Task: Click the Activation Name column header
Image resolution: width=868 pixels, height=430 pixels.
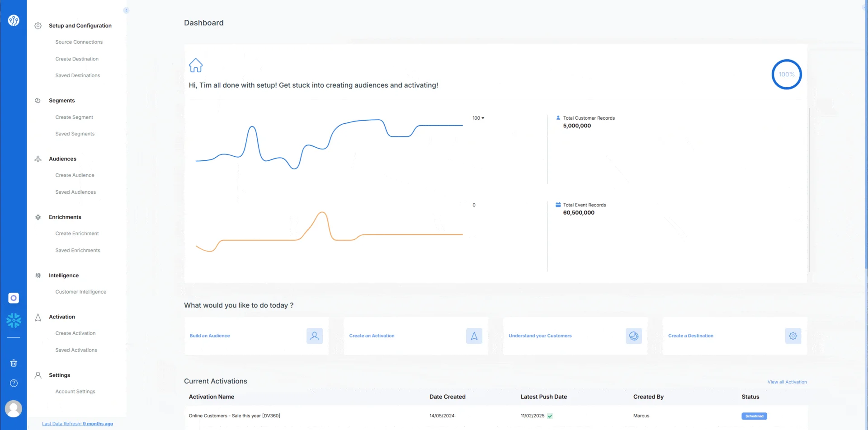Action: [x=212, y=397]
